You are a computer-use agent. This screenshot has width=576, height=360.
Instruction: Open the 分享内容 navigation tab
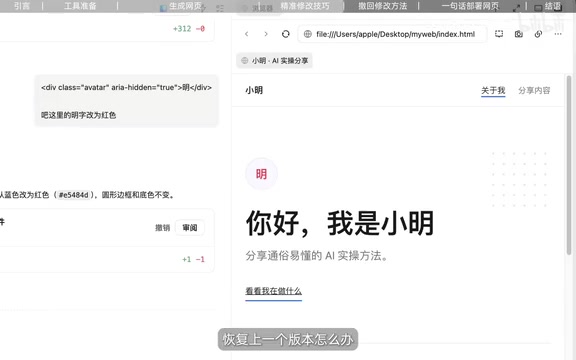click(534, 90)
